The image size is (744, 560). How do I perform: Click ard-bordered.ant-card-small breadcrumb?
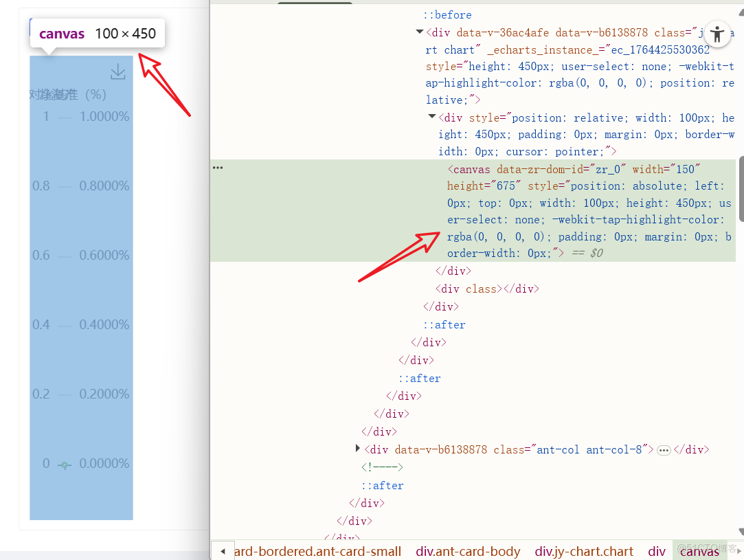click(317, 551)
